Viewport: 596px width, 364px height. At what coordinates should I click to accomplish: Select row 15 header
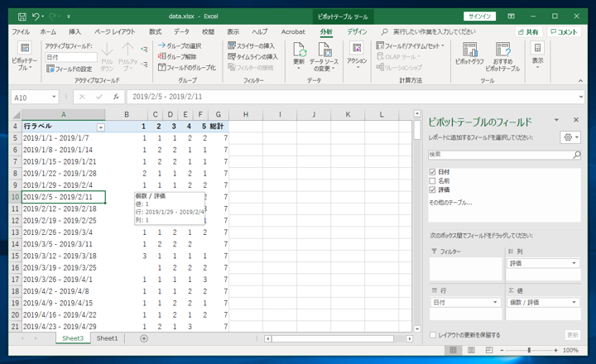coord(15,256)
